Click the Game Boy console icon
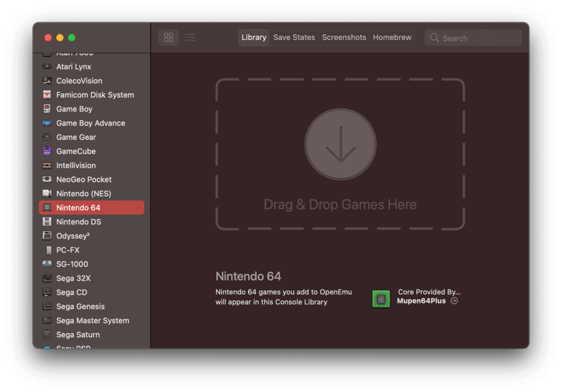The width and height of the screenshot is (562, 392). [47, 109]
